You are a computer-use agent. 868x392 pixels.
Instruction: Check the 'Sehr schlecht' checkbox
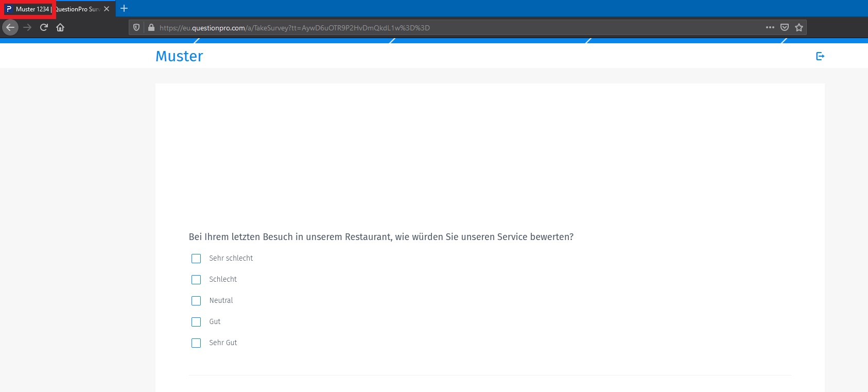click(x=196, y=259)
